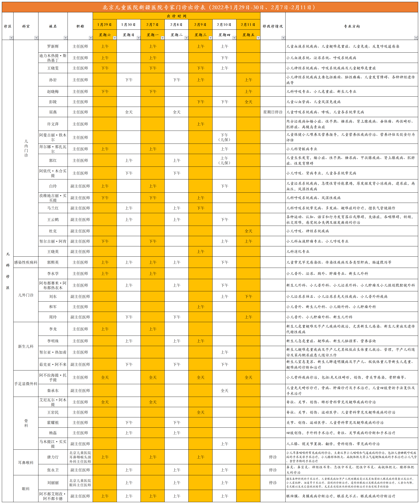
Task: Click the 手足显微外科 department cell
Action: point(26,384)
